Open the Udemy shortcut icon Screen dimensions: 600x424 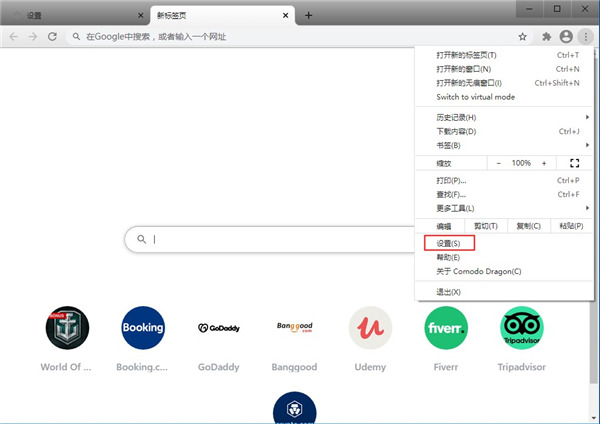tap(370, 328)
